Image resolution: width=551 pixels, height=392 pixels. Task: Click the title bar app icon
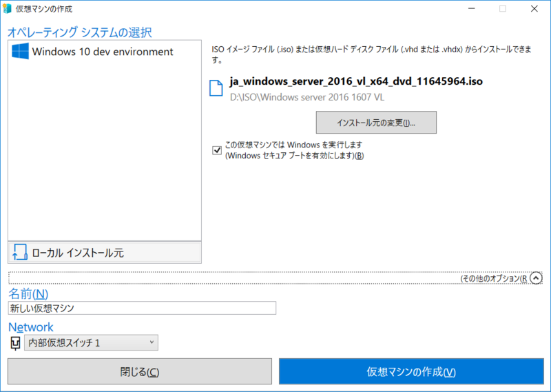[x=7, y=9]
